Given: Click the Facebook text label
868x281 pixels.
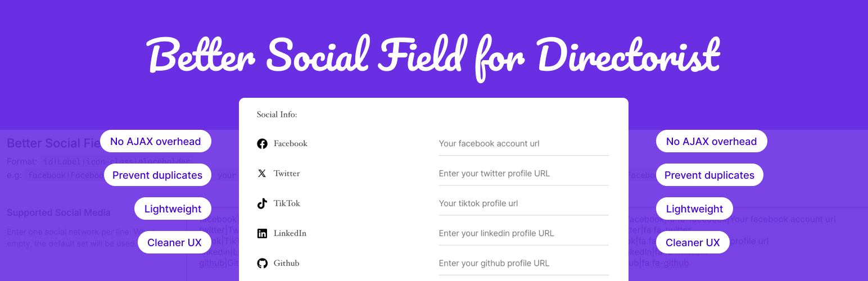Looking at the screenshot, I should point(291,144).
